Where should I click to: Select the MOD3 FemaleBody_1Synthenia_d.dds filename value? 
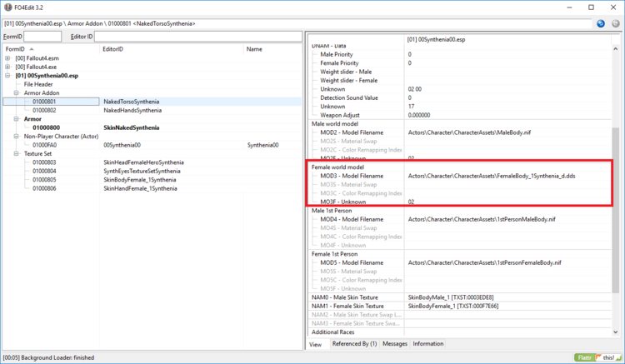(492, 176)
